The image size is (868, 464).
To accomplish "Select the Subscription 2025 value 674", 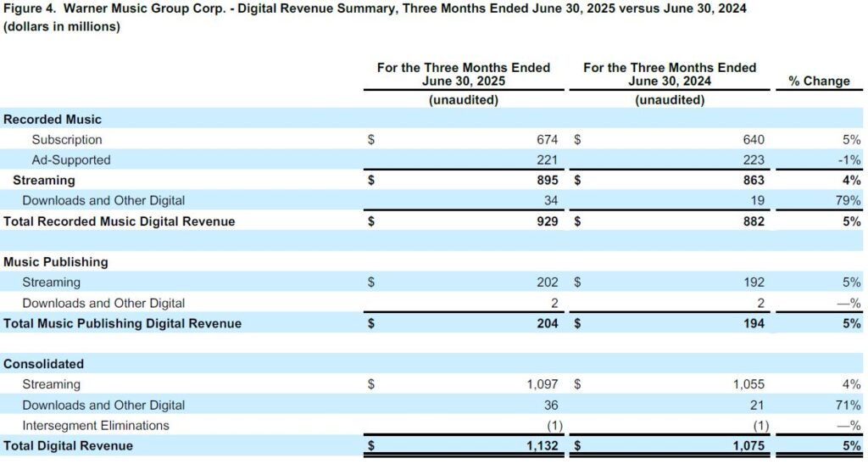I will [547, 139].
